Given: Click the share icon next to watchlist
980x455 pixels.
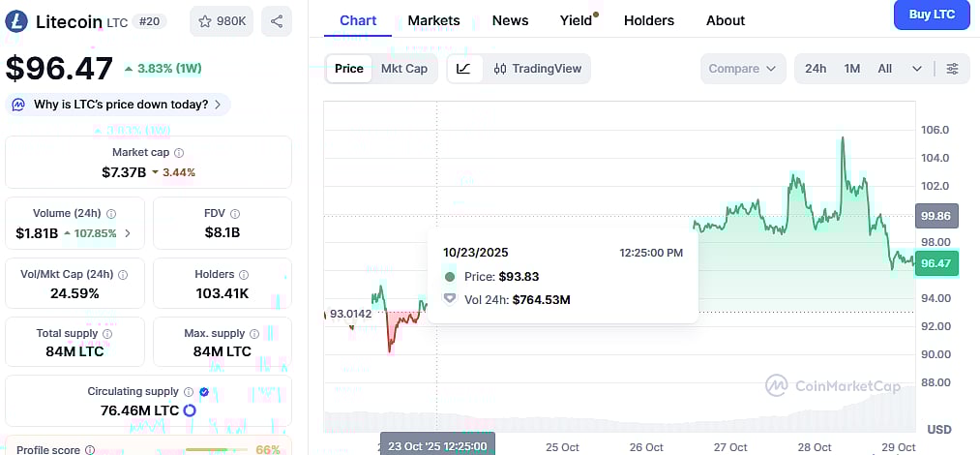Looking at the screenshot, I should [x=277, y=20].
